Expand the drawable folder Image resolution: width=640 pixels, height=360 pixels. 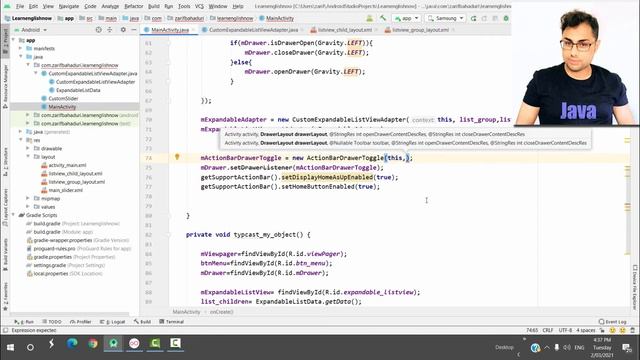click(x=28, y=148)
